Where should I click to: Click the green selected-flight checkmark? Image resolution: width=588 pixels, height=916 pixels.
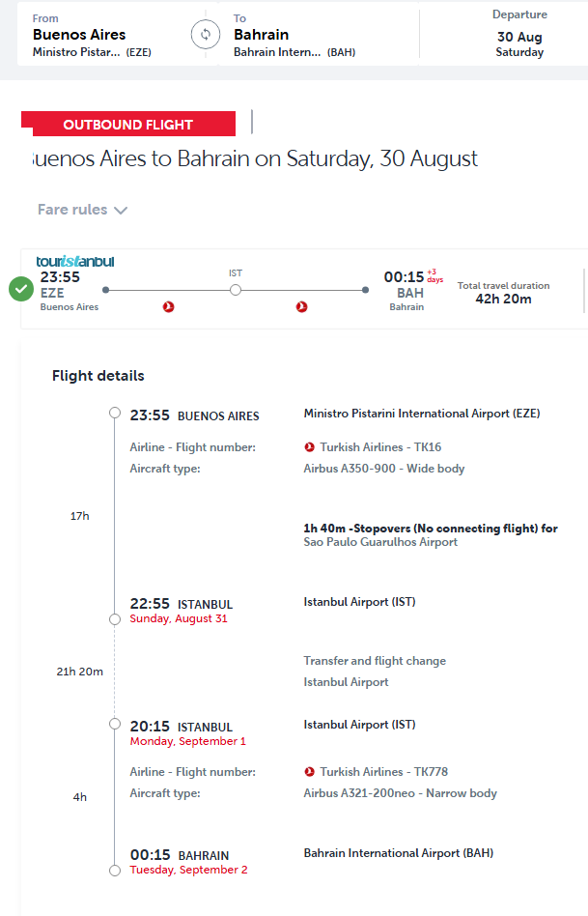pyautogui.click(x=21, y=289)
